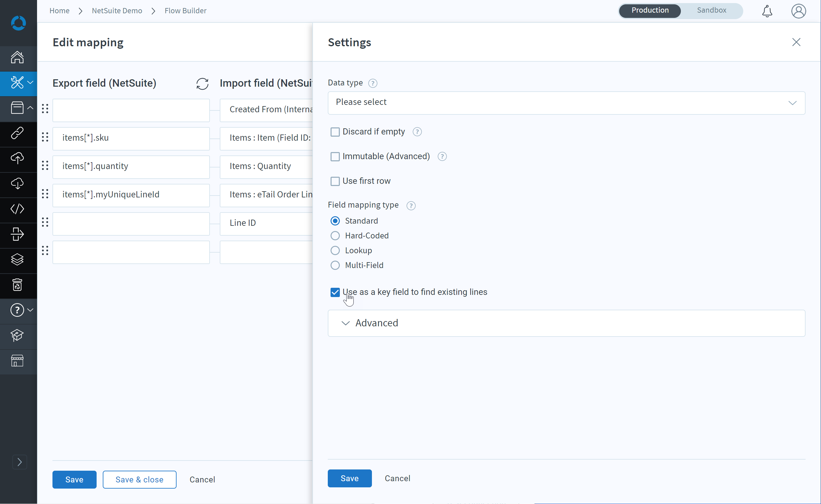Open the Scripts code icon in sidebar
Screen dimensions: 821x504
tap(17, 209)
